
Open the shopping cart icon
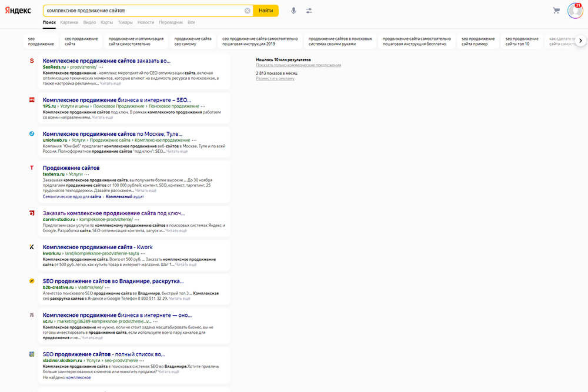click(x=556, y=11)
